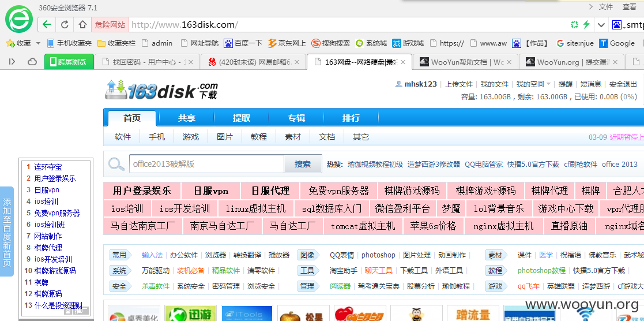
Task: Open address bar dropdown arrow
Action: pos(601,25)
